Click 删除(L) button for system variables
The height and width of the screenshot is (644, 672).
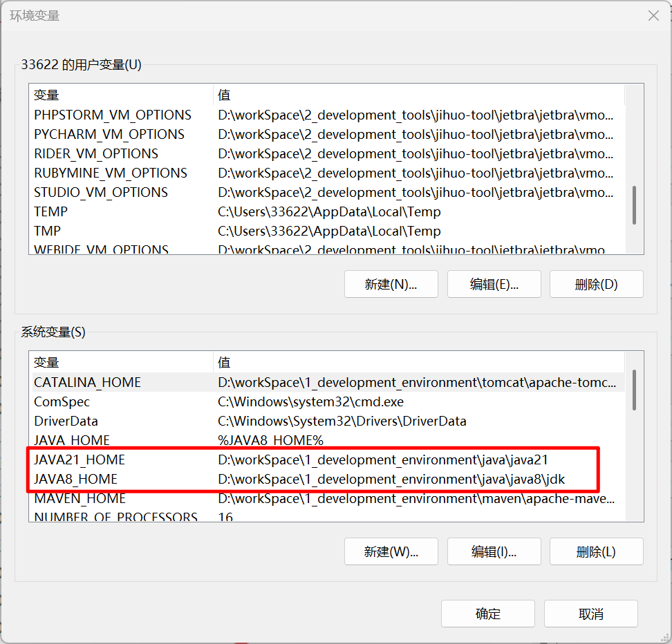click(x=596, y=551)
